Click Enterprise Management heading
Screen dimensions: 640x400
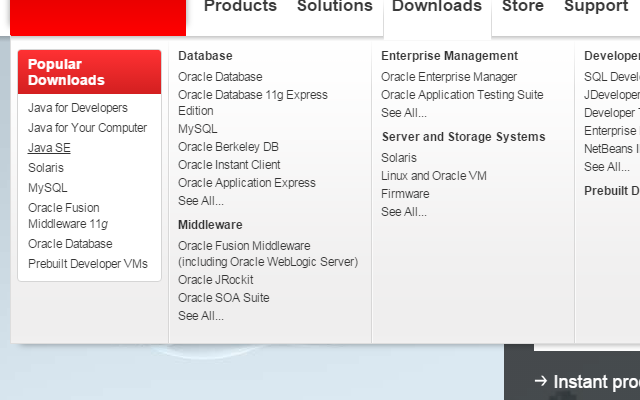pyautogui.click(x=449, y=56)
